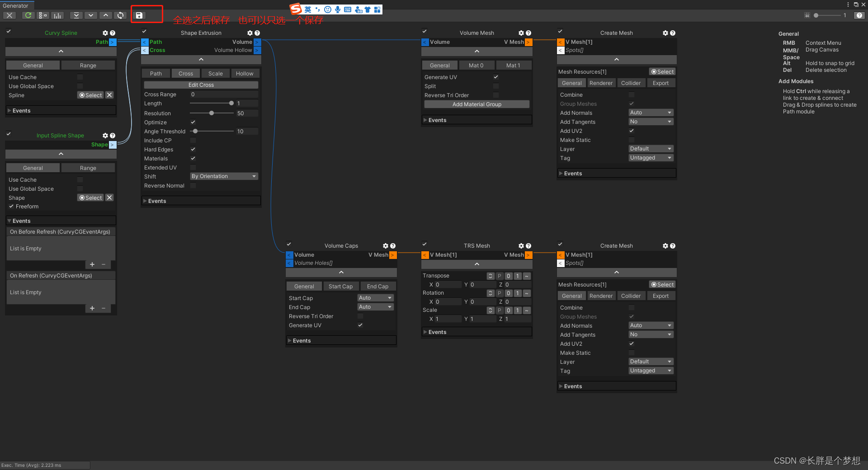868x470 pixels.
Task: Switch to the Cross tab in Shape Extrusion
Action: pos(185,73)
